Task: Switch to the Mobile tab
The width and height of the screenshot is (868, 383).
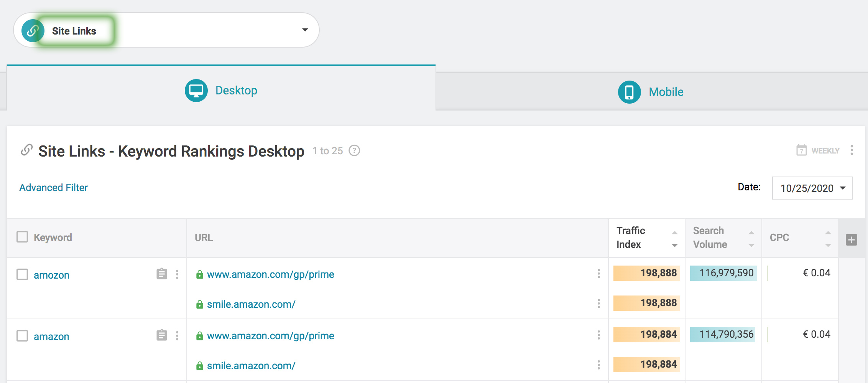Action: [x=651, y=92]
